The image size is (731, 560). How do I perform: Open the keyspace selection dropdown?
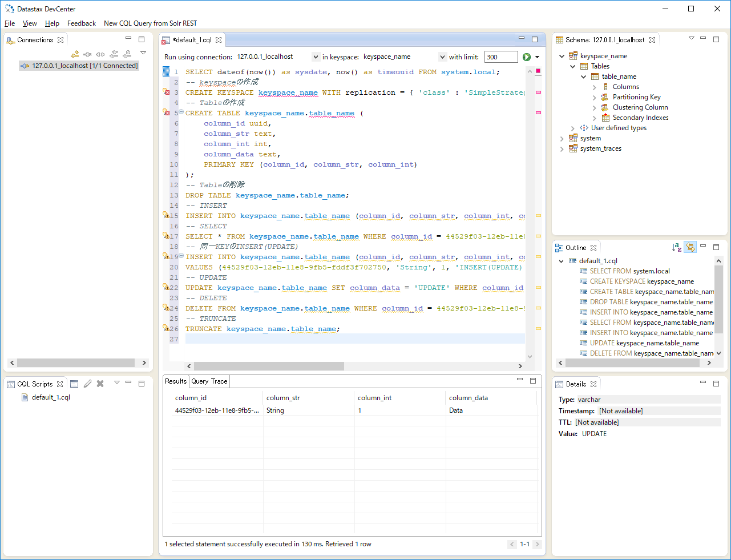point(442,57)
